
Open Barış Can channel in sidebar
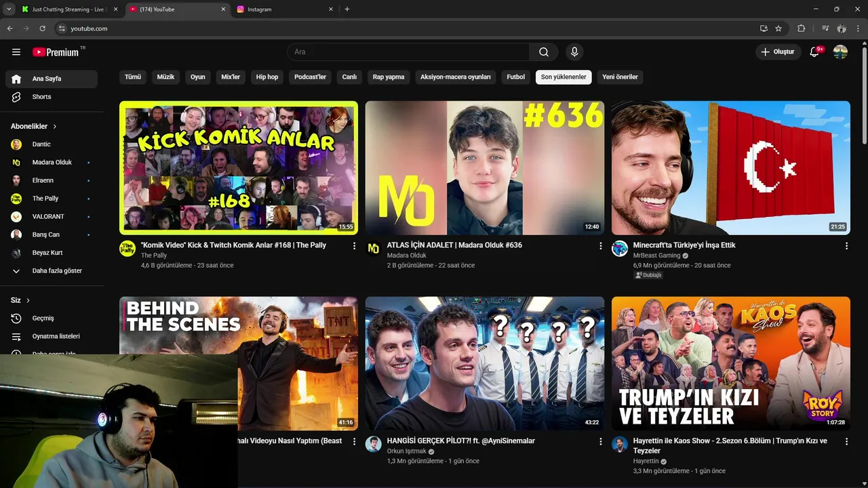[52, 235]
